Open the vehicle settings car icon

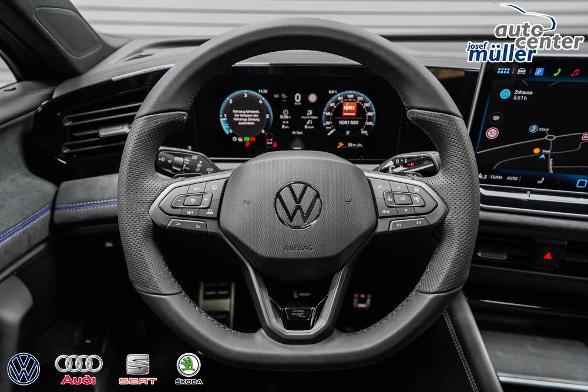(521, 71)
